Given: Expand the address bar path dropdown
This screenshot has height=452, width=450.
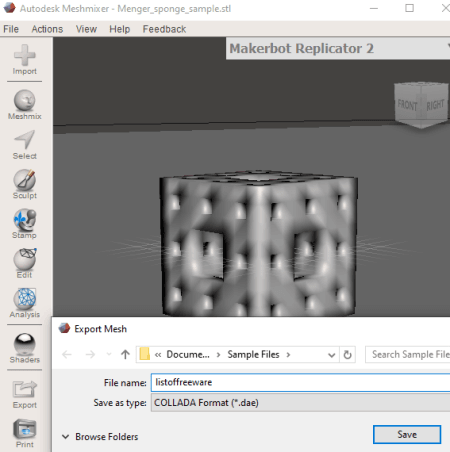Looking at the screenshot, I should [331, 355].
